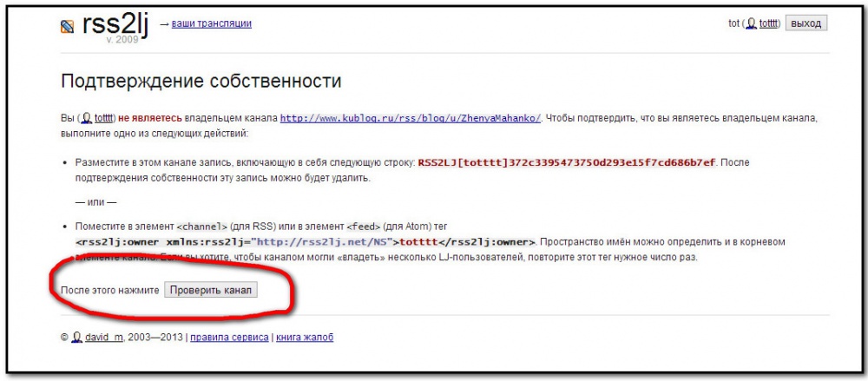Click the user icon beside totttt in header
This screenshot has width=868, height=381.
(x=752, y=23)
